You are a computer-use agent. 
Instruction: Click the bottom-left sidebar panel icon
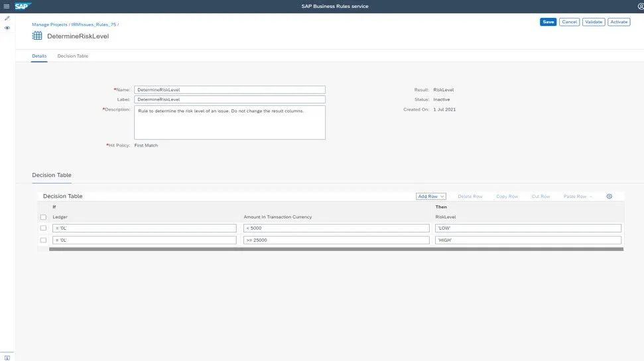pyautogui.click(x=7, y=357)
